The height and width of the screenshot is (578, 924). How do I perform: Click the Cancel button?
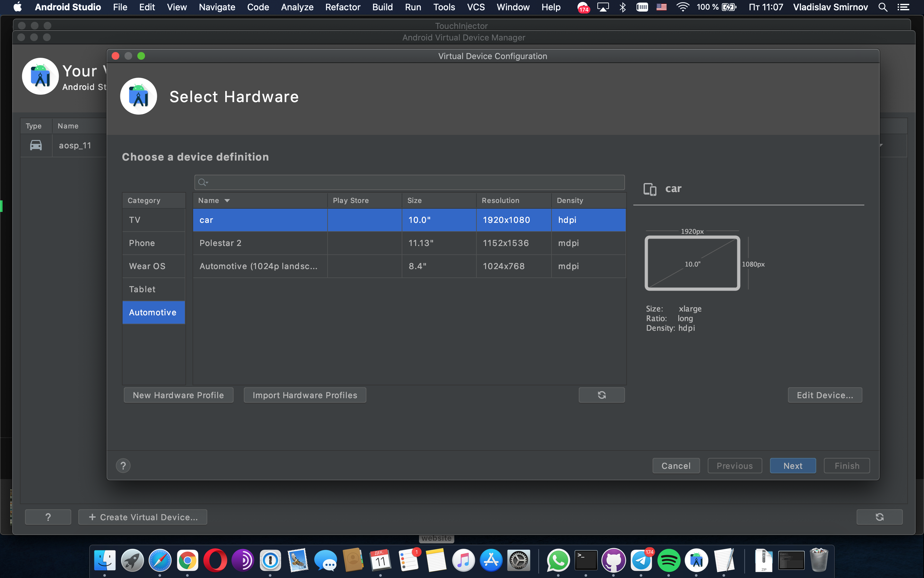(x=676, y=466)
